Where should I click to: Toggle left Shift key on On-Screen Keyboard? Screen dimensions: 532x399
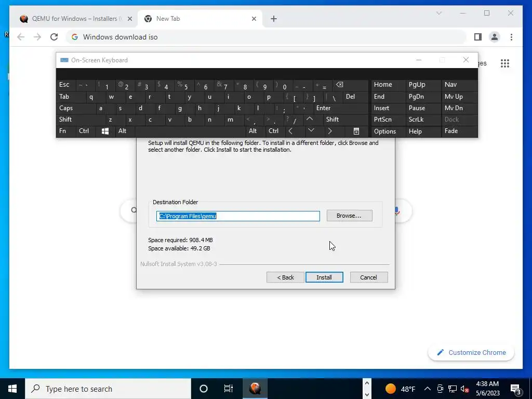pyautogui.click(x=81, y=119)
